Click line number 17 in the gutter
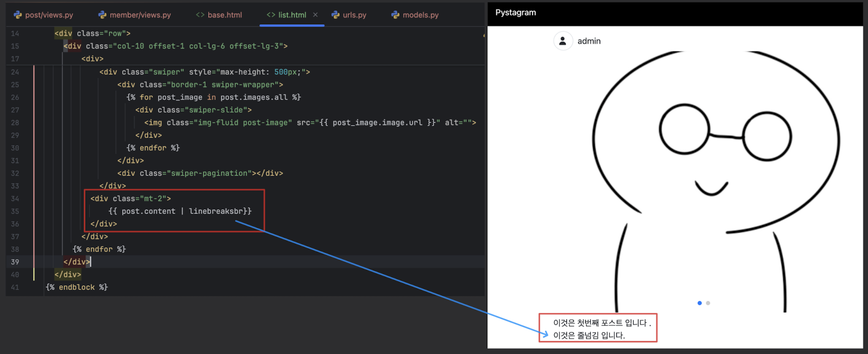This screenshot has height=354, width=868. [x=15, y=59]
